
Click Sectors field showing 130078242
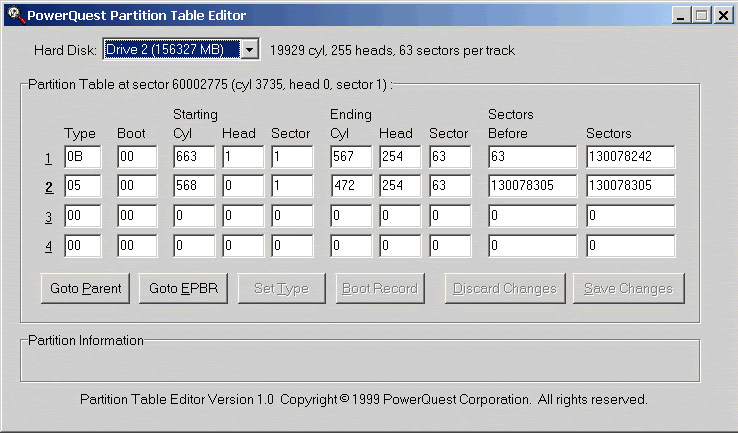tap(630, 157)
